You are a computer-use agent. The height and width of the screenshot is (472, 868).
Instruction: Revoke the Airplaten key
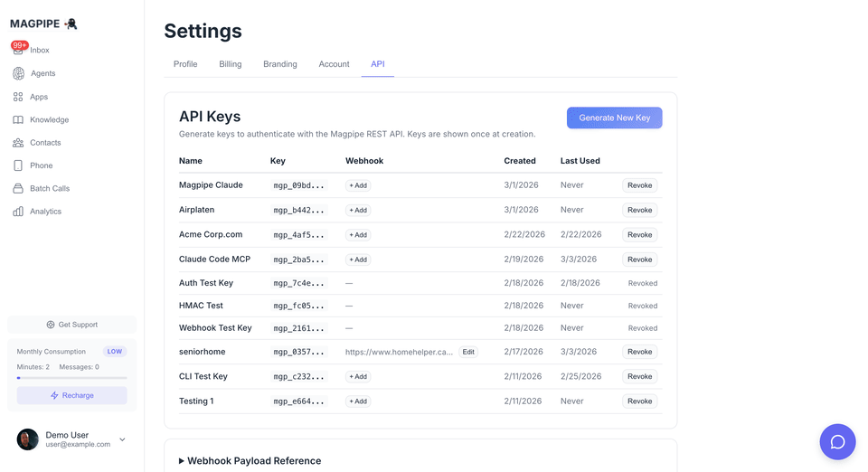coord(640,211)
